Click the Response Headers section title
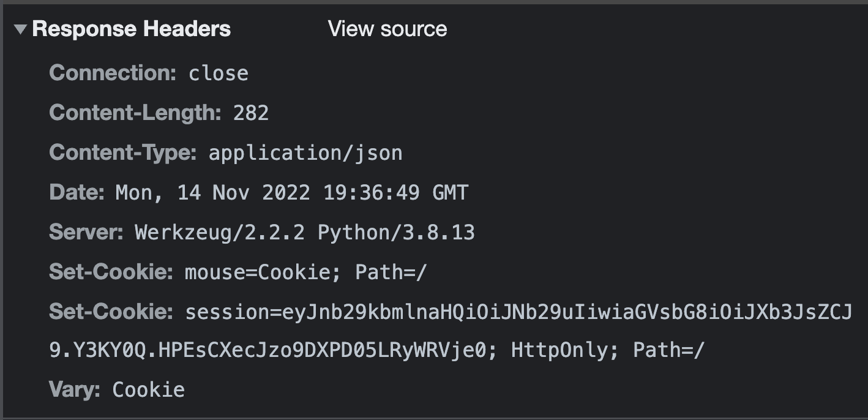Viewport: 868px width, 420px height. click(132, 29)
